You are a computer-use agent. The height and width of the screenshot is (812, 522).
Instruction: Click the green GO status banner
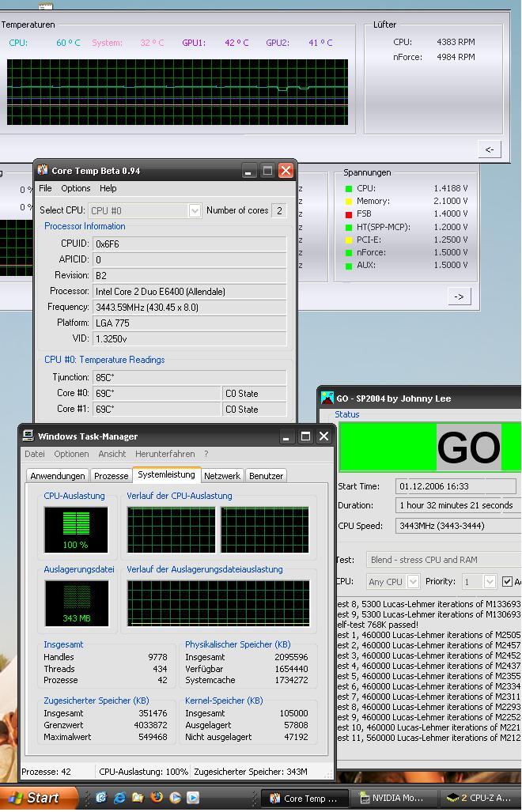[429, 448]
